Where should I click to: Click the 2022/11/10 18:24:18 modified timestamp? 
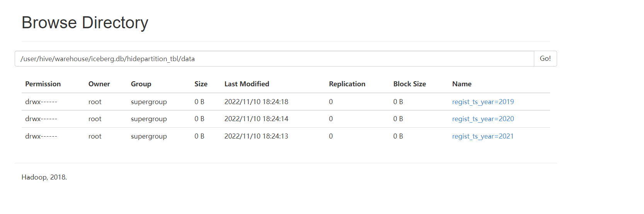[x=256, y=102]
